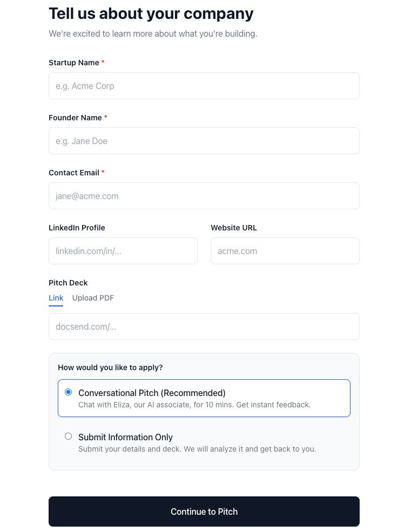Click into the Contact Email field

[204, 196]
